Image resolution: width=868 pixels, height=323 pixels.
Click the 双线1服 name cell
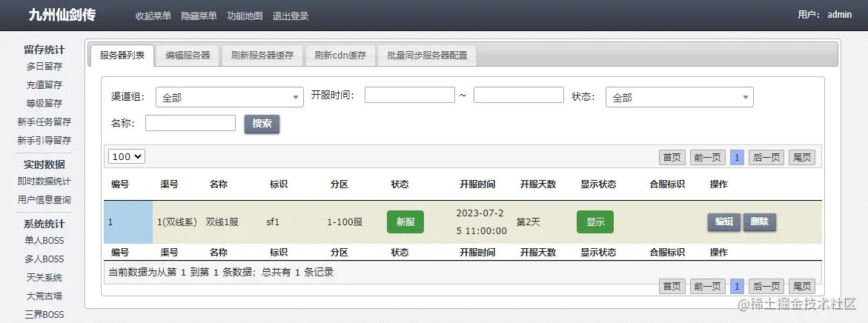click(x=222, y=222)
